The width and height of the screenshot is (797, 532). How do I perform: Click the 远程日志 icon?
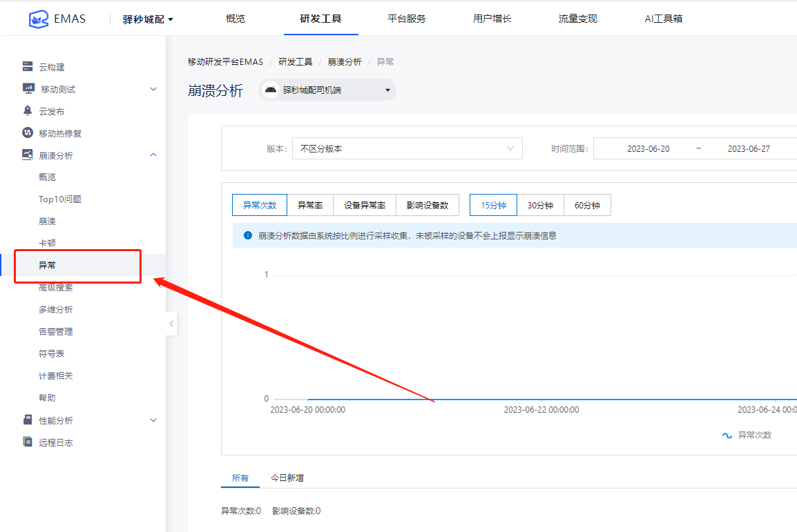[28, 442]
